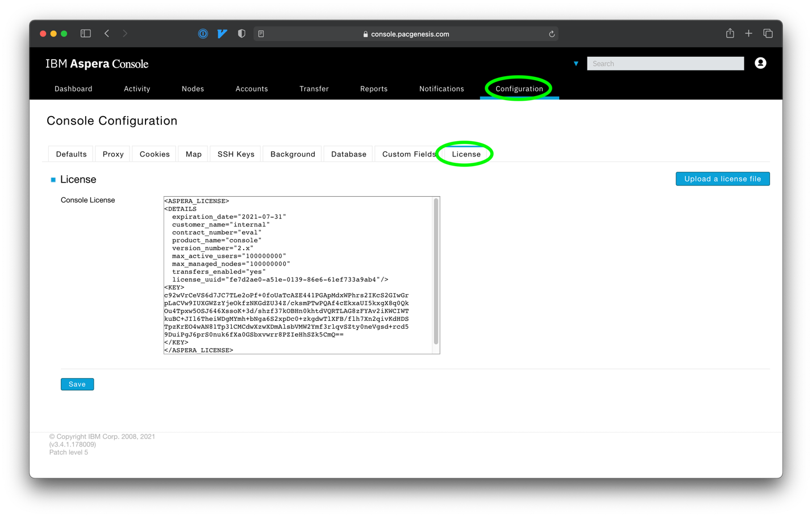This screenshot has width=812, height=517.
Task: Open the user account profile icon
Action: [760, 63]
